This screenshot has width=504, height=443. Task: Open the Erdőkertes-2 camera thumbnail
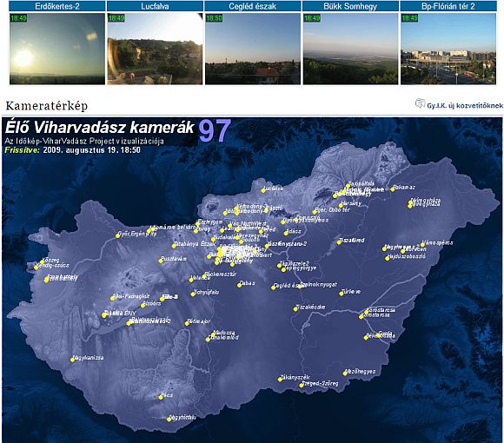(57, 49)
